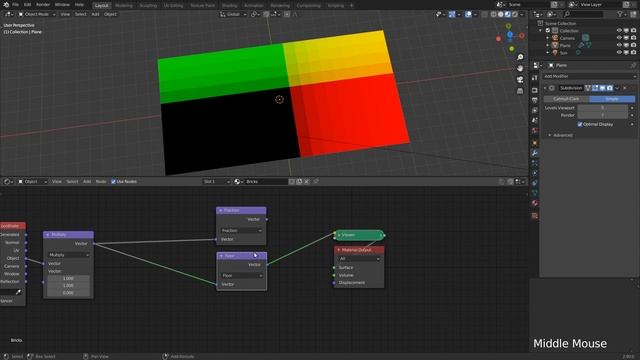The width and height of the screenshot is (640, 360).
Task: Toggle the Collection exclude checkbox
Action: click(x=548, y=31)
